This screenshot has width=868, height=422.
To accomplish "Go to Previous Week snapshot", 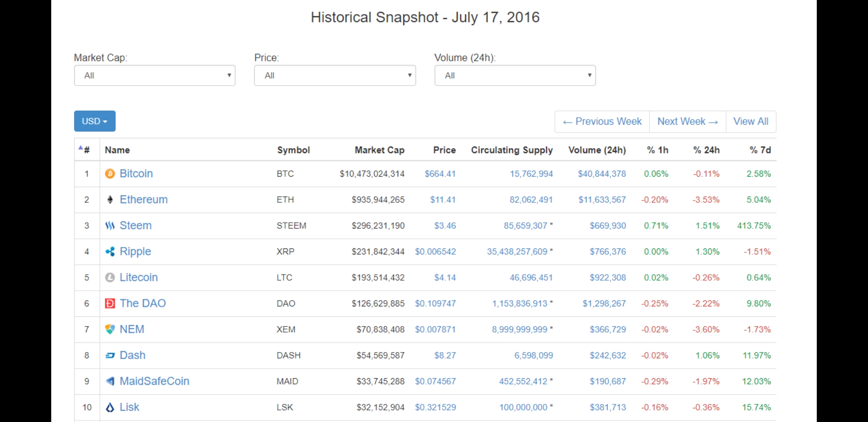I will click(602, 122).
